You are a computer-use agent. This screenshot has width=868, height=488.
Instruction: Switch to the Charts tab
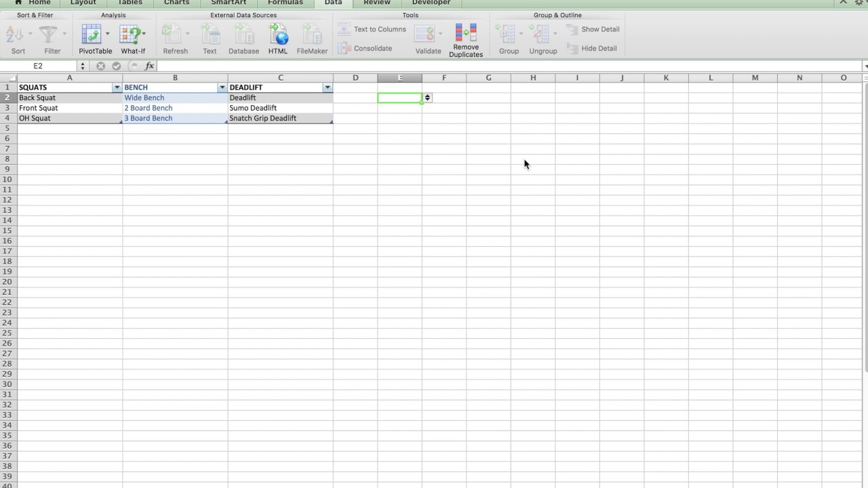coord(177,3)
